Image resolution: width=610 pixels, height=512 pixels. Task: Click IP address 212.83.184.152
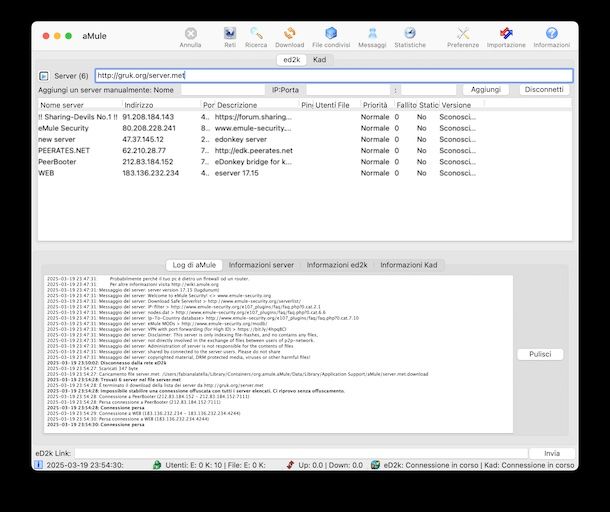(148, 162)
